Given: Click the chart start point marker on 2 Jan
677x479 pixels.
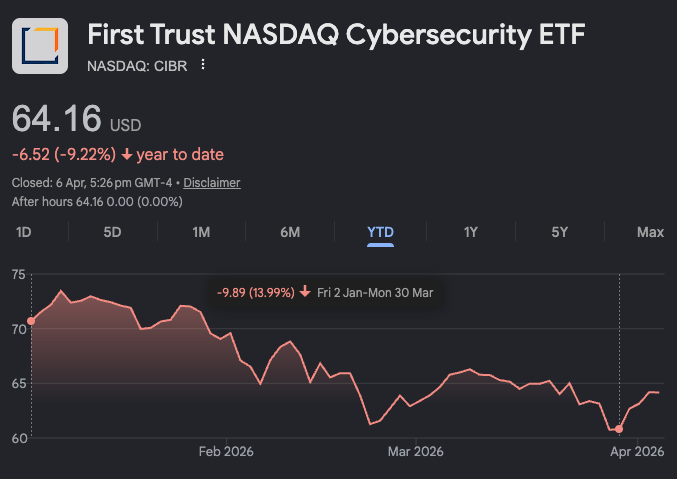Looking at the screenshot, I should pyautogui.click(x=31, y=321).
